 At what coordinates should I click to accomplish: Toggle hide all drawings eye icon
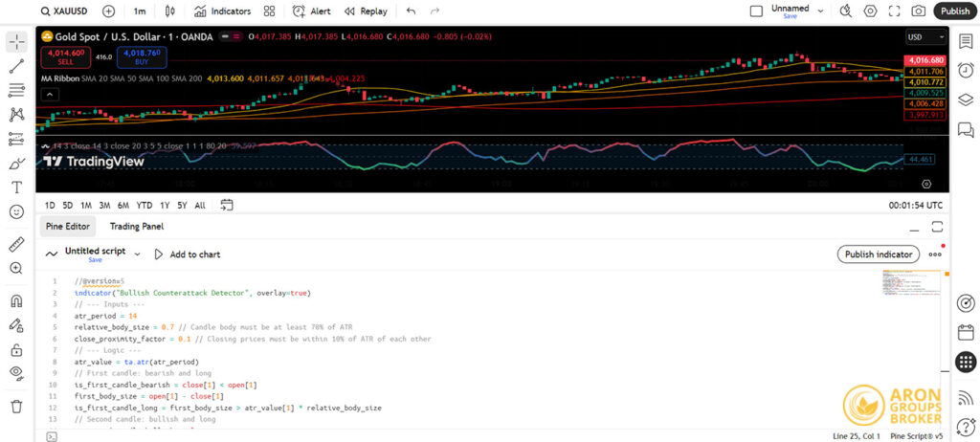16,372
